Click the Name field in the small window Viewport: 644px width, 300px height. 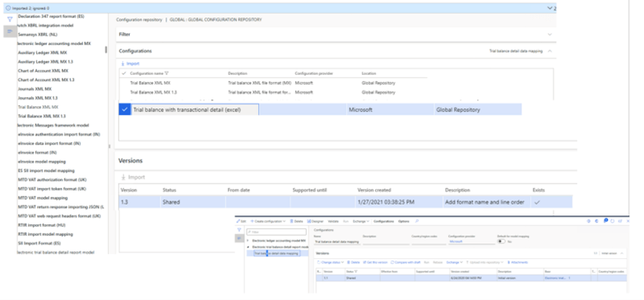336,242
